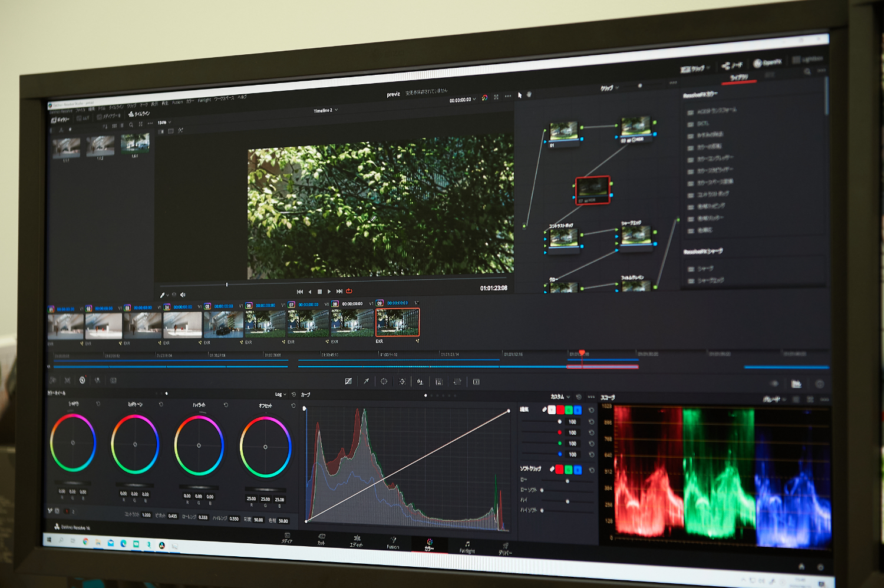
Task: Switch to the ライブラリ (Library) tab
Action: point(739,77)
